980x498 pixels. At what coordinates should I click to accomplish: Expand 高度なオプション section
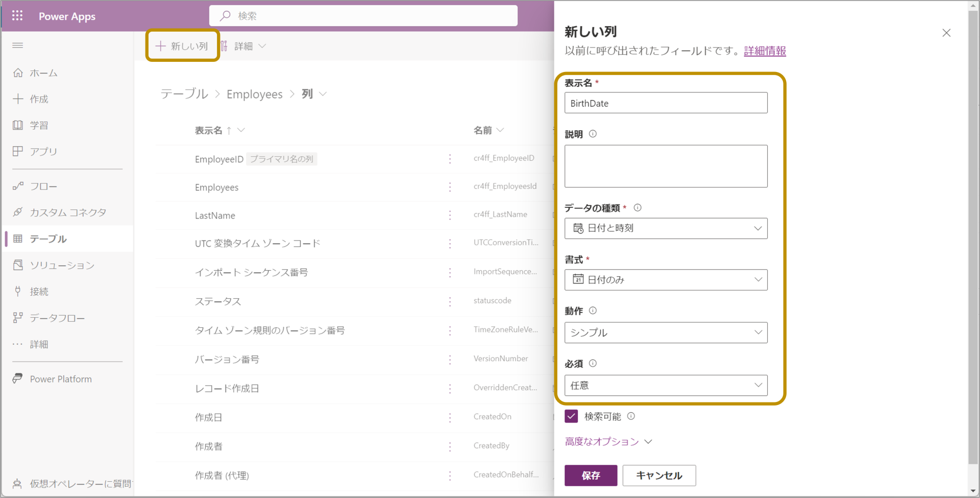(x=608, y=441)
